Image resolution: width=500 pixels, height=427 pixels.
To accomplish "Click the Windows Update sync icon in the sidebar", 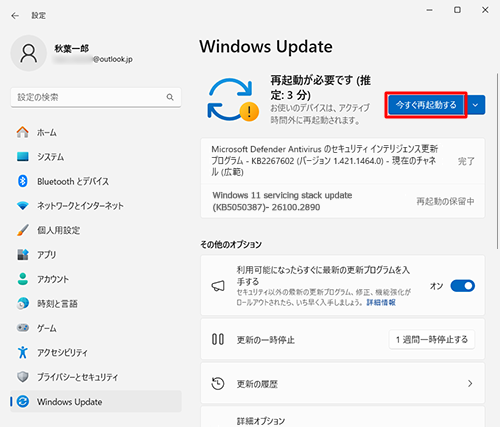I will [23, 401].
